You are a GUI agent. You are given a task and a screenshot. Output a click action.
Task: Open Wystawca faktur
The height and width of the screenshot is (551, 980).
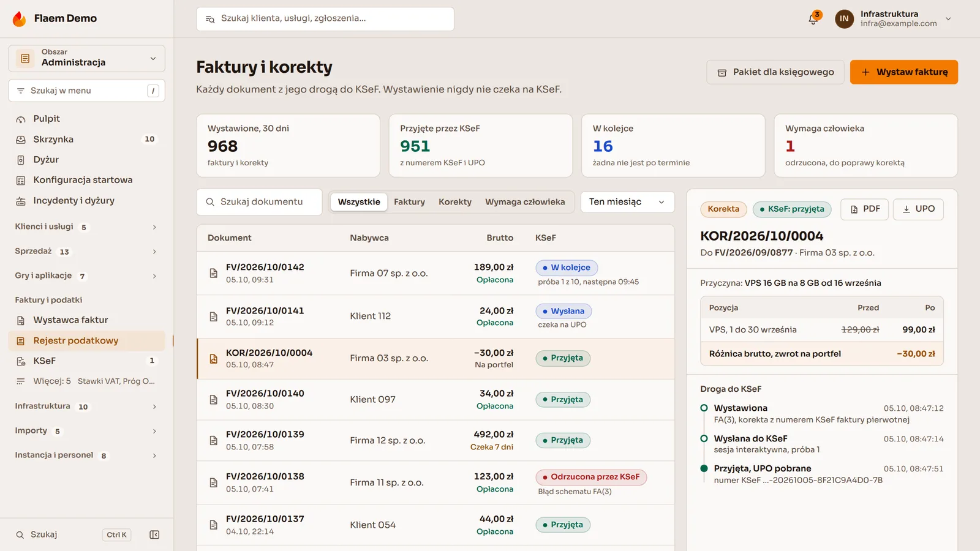pos(87,320)
